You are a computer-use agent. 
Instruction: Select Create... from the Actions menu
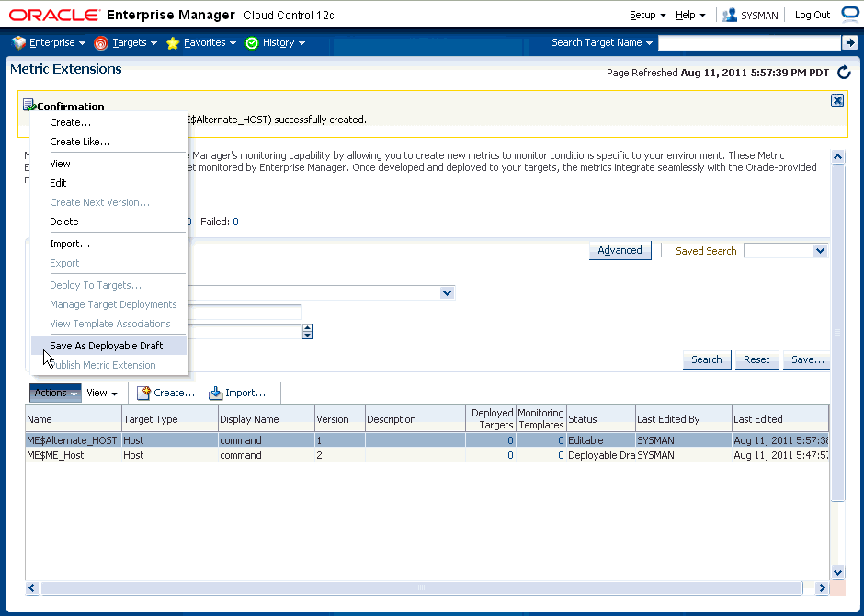(109, 122)
